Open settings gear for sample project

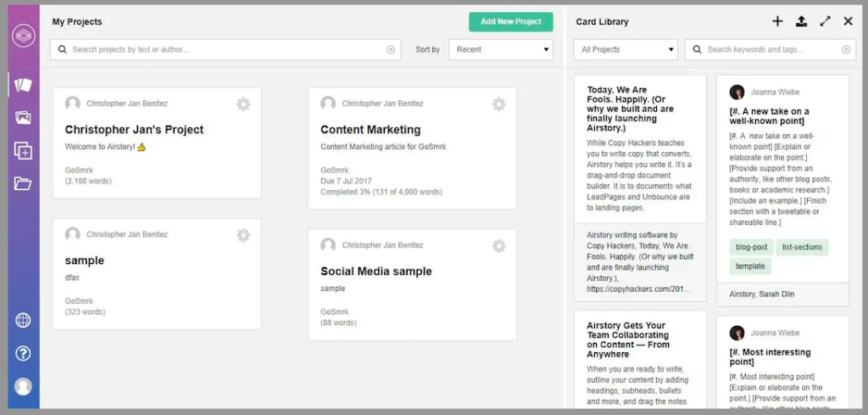pos(243,235)
